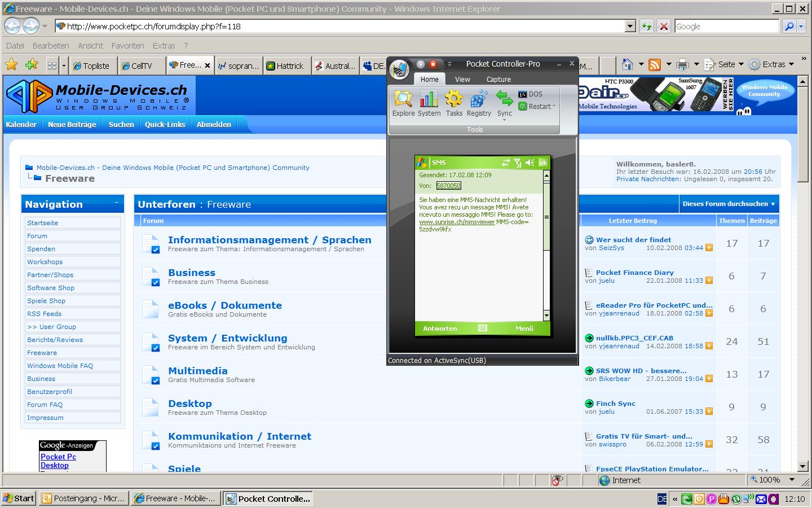This screenshot has height=508, width=812.
Task: Open the www.sunrise.ch/mmsviewer link in the SMS
Action: click(x=457, y=222)
